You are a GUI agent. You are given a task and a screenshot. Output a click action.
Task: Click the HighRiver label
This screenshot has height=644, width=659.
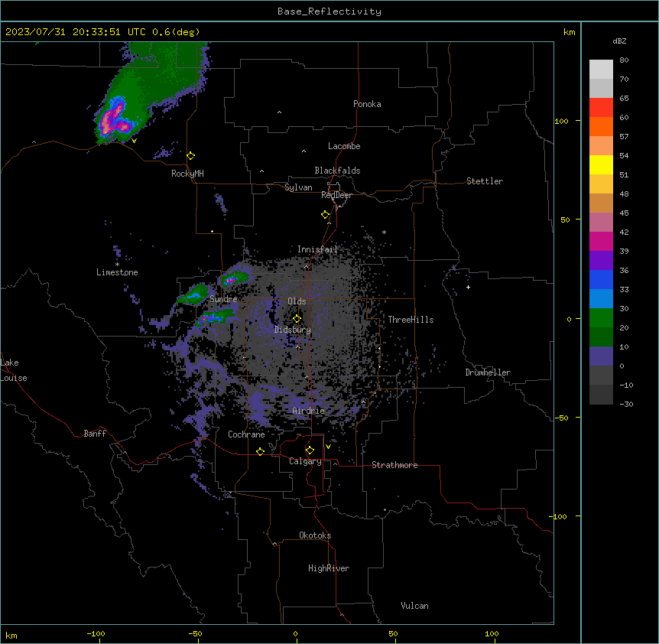[329, 568]
